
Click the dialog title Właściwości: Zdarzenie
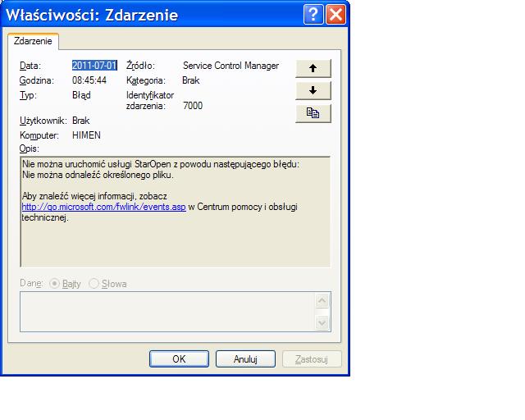coord(92,15)
